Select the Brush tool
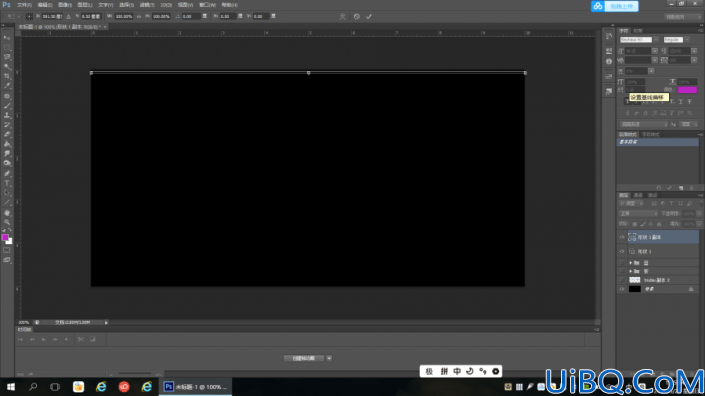The height and width of the screenshot is (396, 705). (x=7, y=106)
